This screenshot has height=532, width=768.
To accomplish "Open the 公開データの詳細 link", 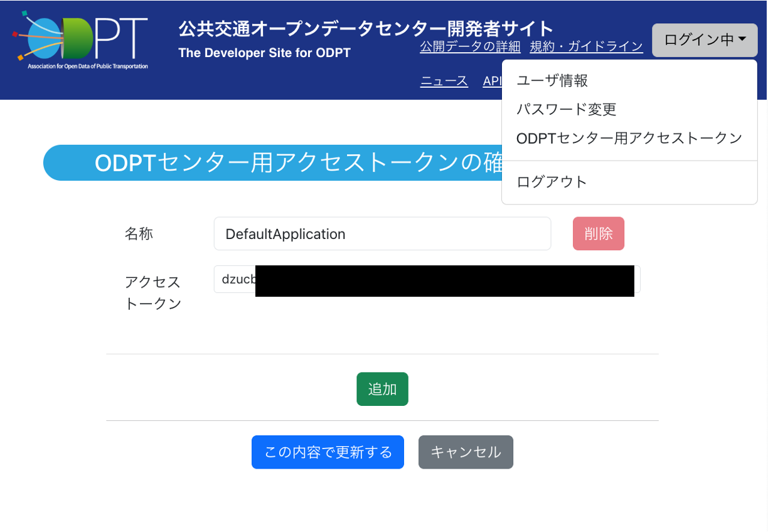I will tap(470, 46).
